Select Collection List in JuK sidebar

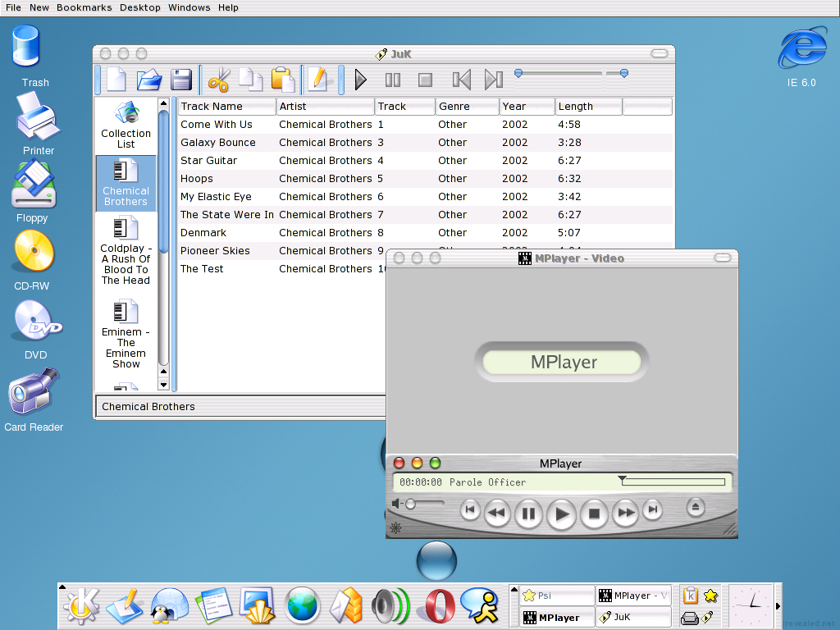(126, 126)
